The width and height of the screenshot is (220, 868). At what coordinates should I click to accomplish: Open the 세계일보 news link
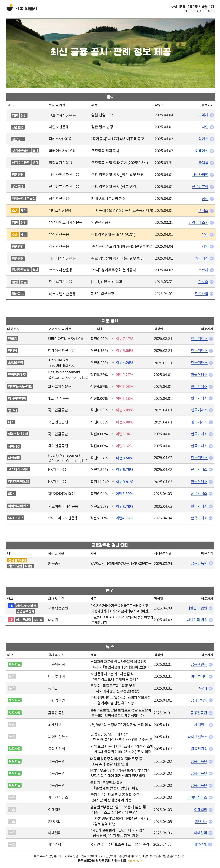(201, 725)
